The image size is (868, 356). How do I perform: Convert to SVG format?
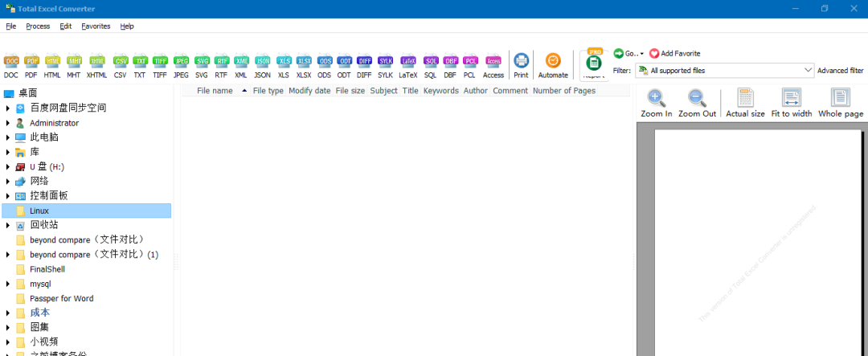pos(202,67)
